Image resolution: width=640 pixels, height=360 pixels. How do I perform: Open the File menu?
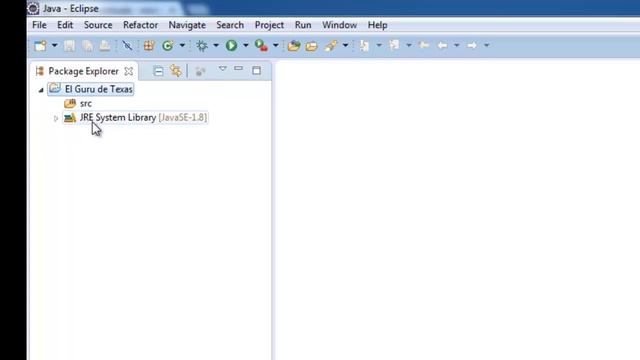pos(39,25)
